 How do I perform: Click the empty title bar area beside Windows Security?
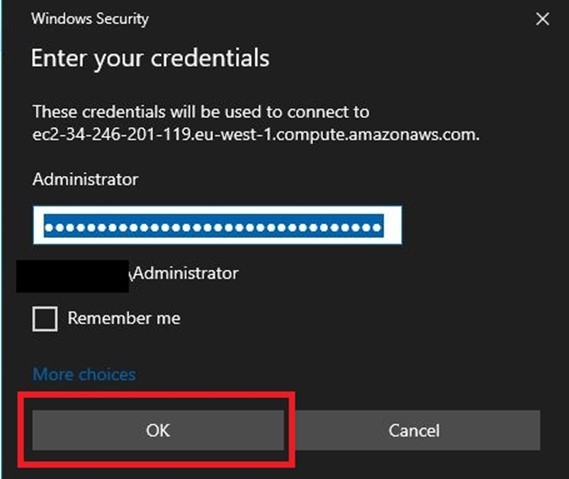pos(341,19)
